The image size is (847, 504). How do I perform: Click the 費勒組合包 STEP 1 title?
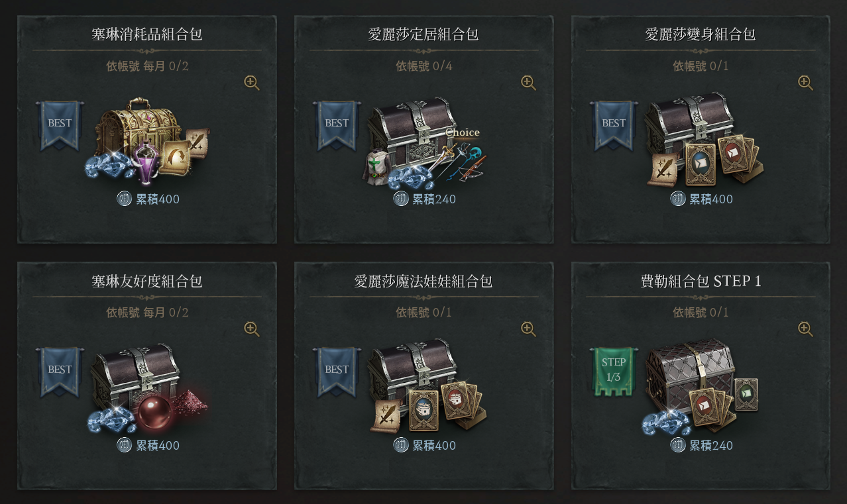coord(701,281)
